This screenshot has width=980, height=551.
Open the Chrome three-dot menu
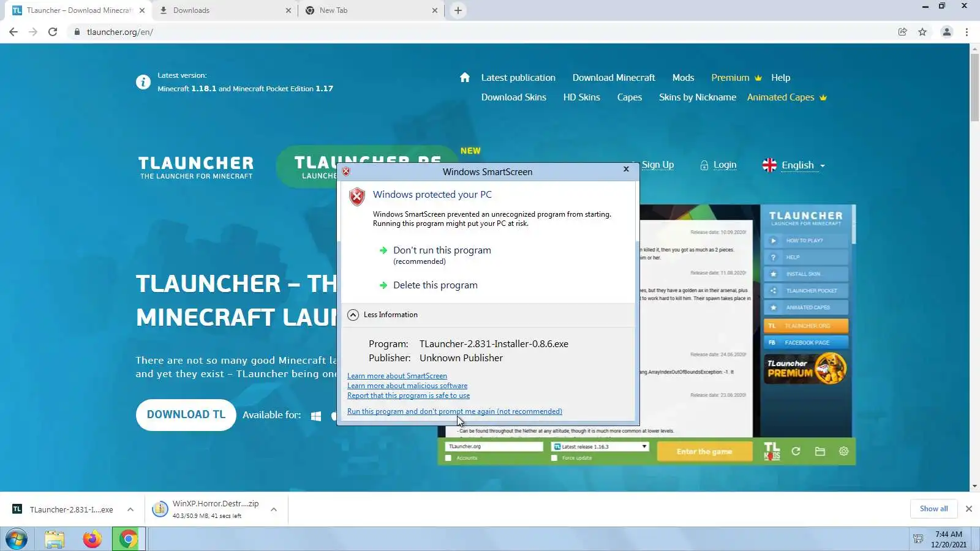click(x=967, y=32)
